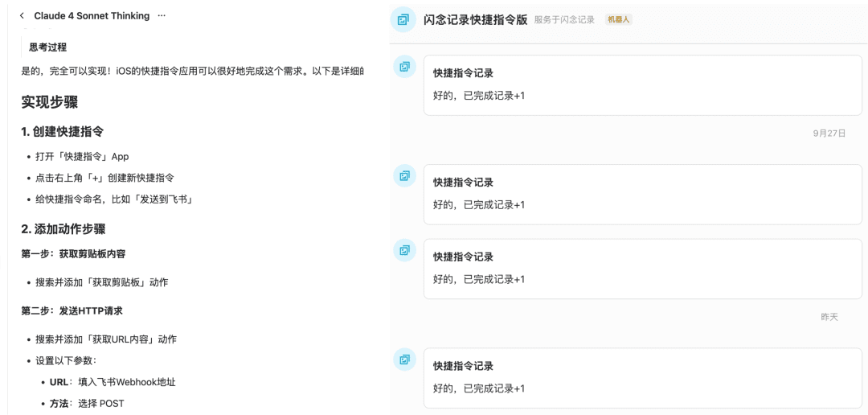The height and width of the screenshot is (415, 868).
Task: Click the 2. 添加动作步骤 section heading
Action: [x=63, y=229]
